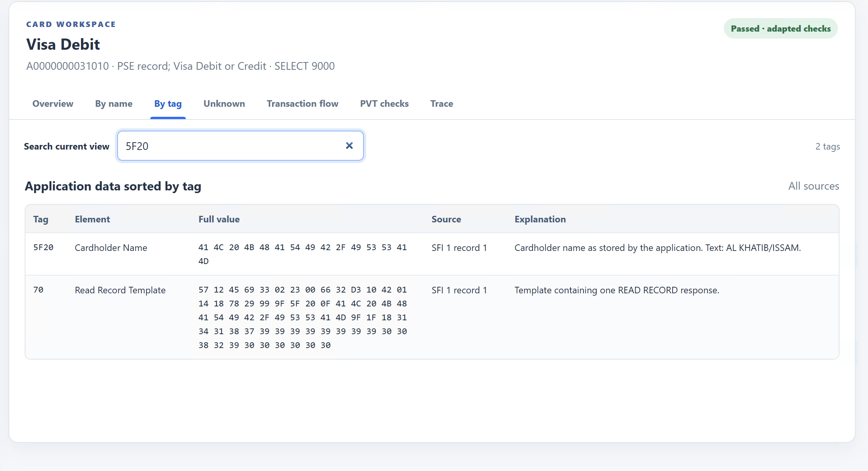Viewport: 868px width, 471px height.
Task: Click the Source column header
Action: (x=446, y=219)
